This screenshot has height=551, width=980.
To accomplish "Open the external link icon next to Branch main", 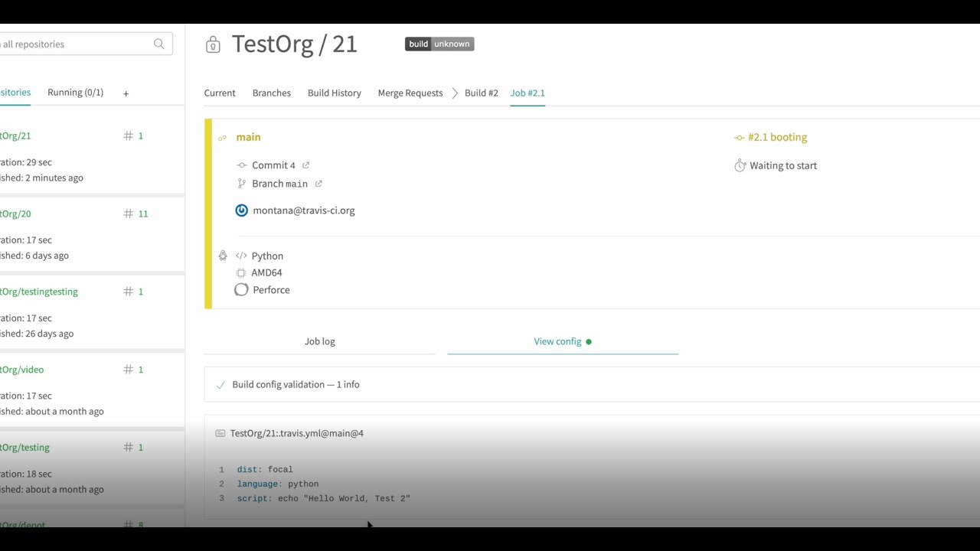I will pyautogui.click(x=318, y=184).
